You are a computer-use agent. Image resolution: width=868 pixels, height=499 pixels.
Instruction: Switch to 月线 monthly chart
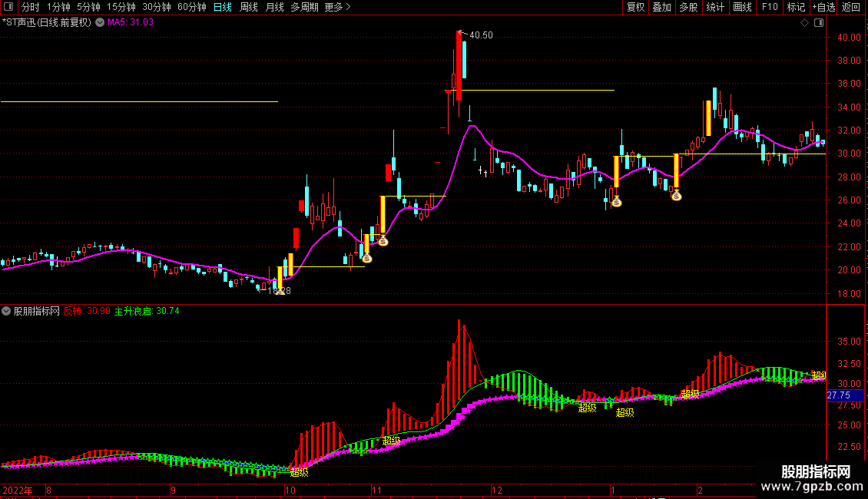click(x=274, y=7)
